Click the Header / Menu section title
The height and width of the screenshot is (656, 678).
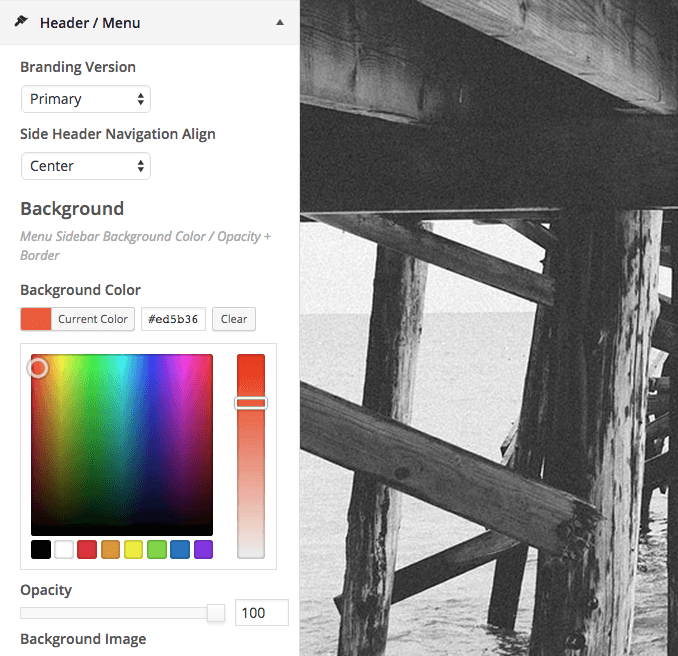[90, 22]
